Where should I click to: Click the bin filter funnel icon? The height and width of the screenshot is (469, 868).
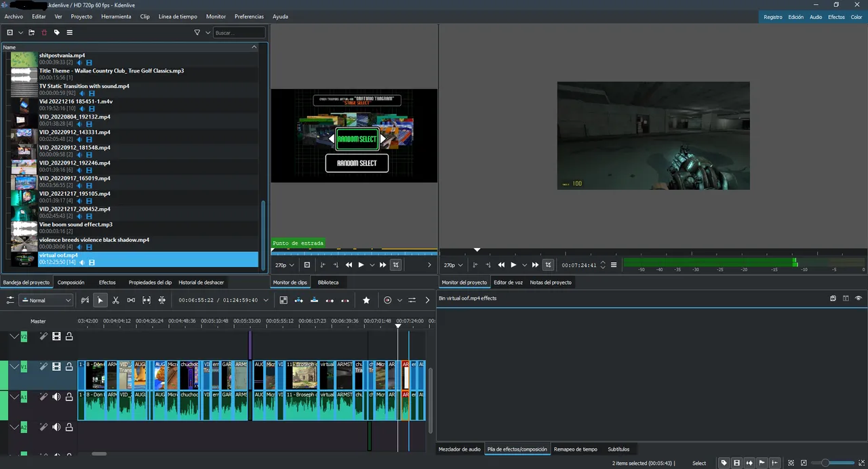[197, 33]
